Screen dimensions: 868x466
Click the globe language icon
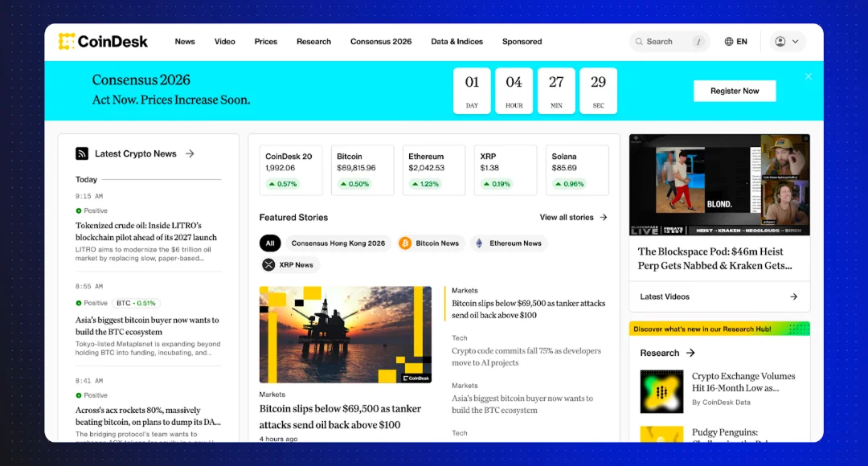pos(728,42)
